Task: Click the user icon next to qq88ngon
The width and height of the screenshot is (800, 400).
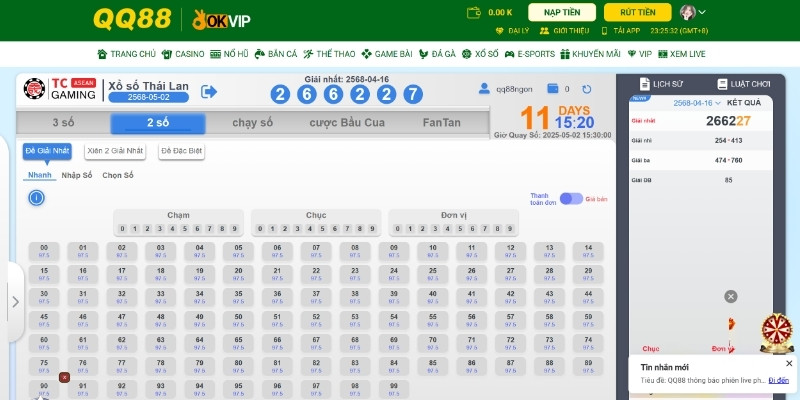Action: coord(484,89)
